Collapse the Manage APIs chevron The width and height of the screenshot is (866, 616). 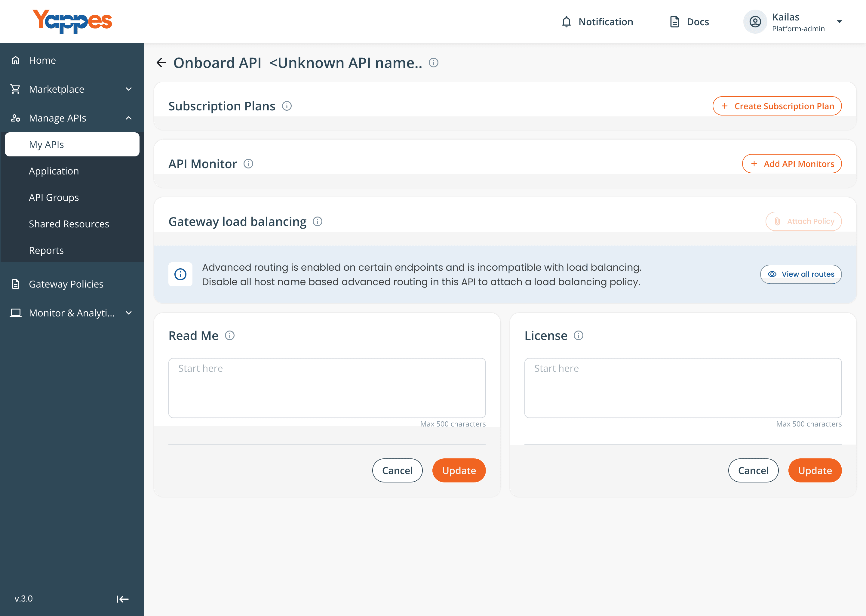coord(129,118)
